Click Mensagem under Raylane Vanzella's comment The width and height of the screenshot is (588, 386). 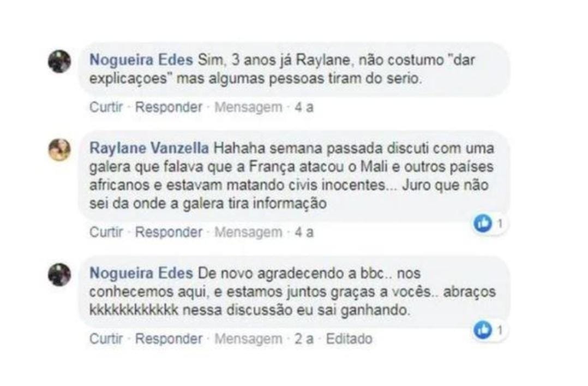pos(248,232)
